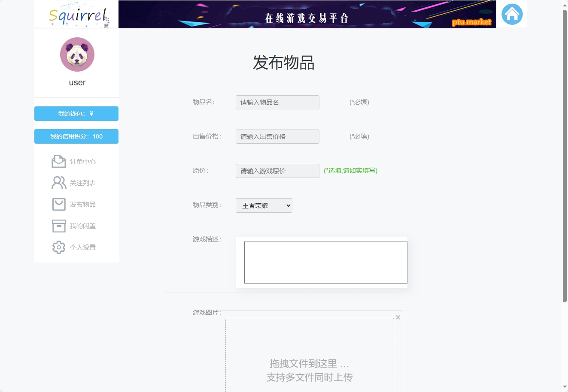Screen dimensions: 568x392
Task: Select the 发布物品 bag icon
Action: [58, 204]
